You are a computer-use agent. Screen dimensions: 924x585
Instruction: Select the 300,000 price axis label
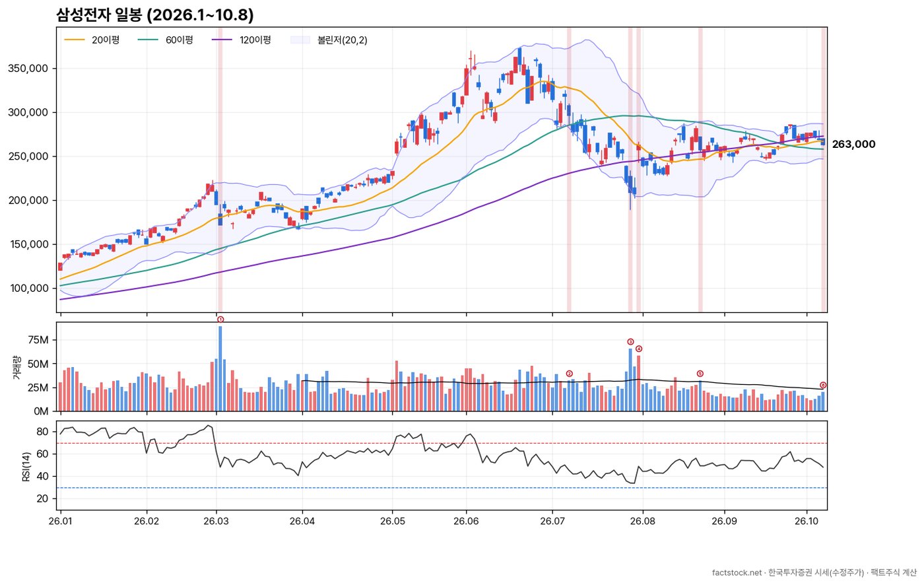[x=28, y=113]
